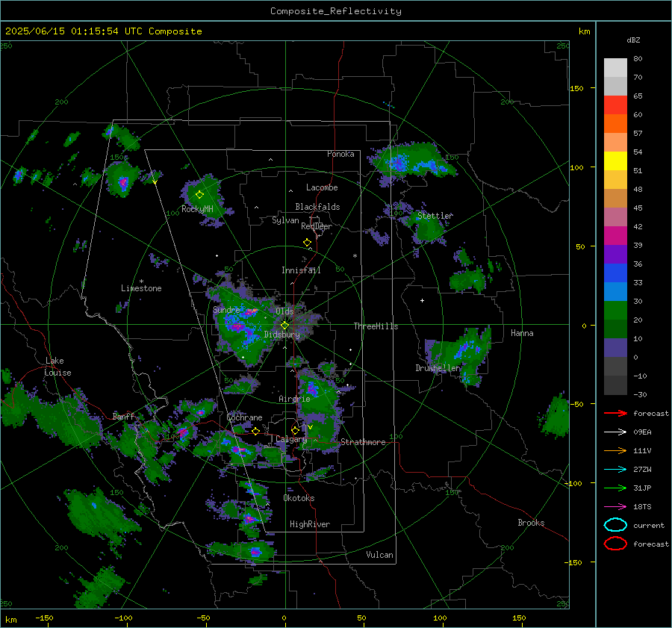Click the yellow diamond marker above Calgary
672x628 pixels.
tap(295, 430)
